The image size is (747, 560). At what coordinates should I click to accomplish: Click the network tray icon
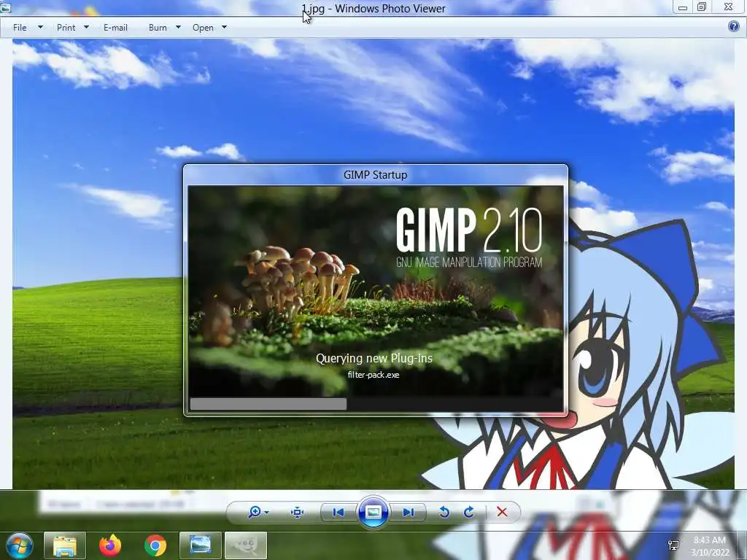click(x=673, y=545)
